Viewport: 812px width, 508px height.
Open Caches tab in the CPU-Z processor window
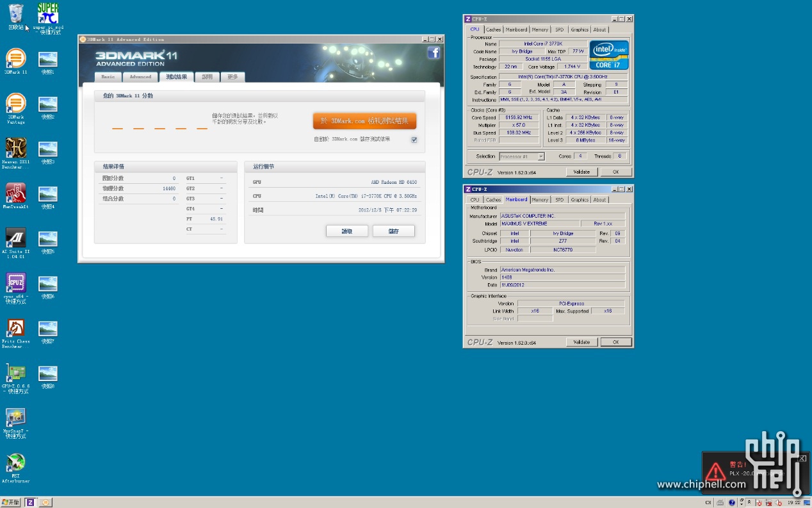(493, 29)
